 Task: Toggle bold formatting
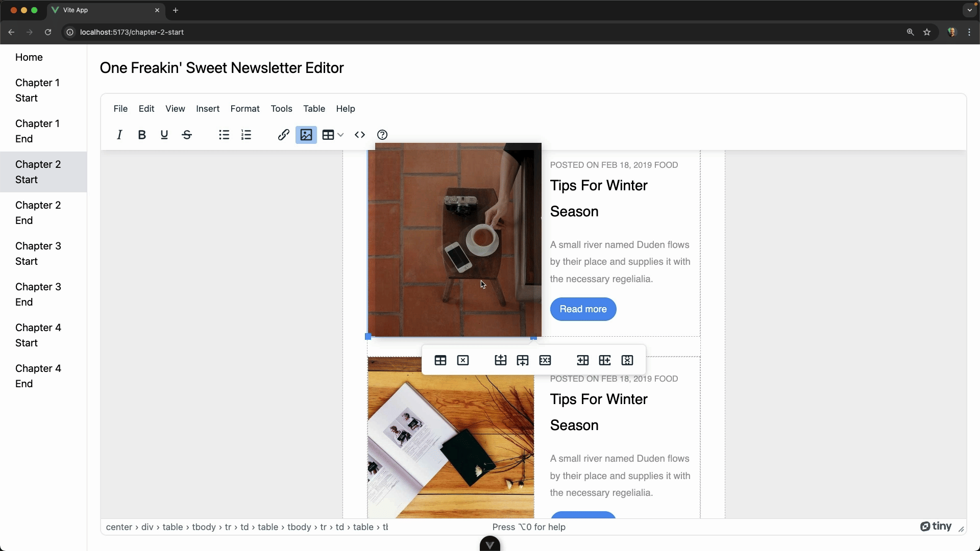pyautogui.click(x=142, y=135)
